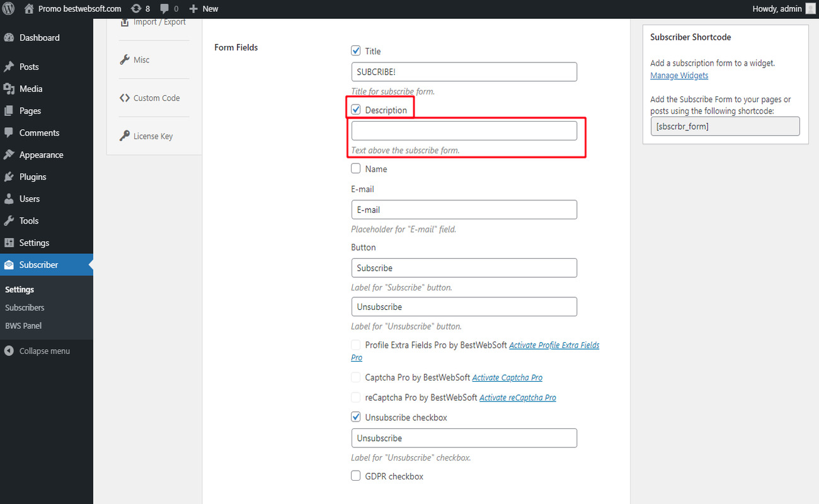Click the Tools wrench icon

pos(9,221)
